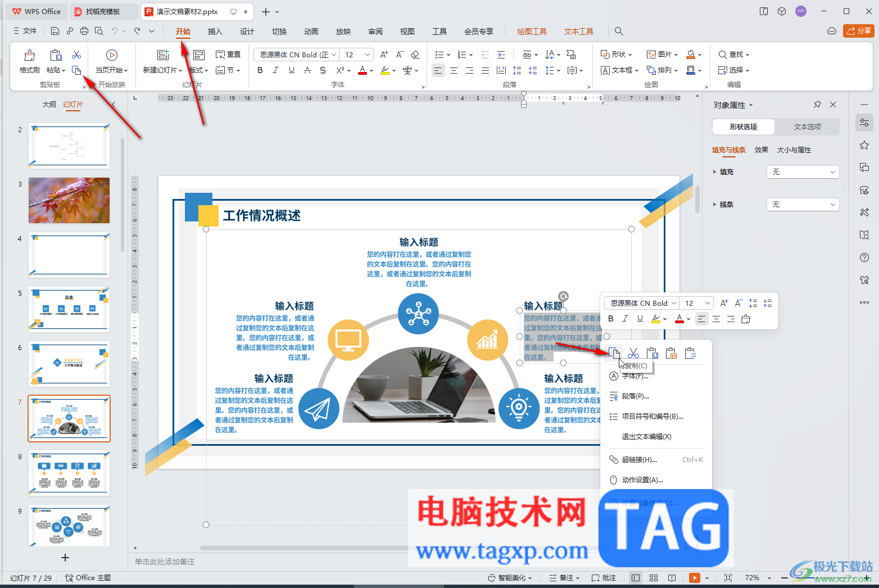Click the Paste icon in context menu
The height and width of the screenshot is (588, 879).
tap(653, 353)
